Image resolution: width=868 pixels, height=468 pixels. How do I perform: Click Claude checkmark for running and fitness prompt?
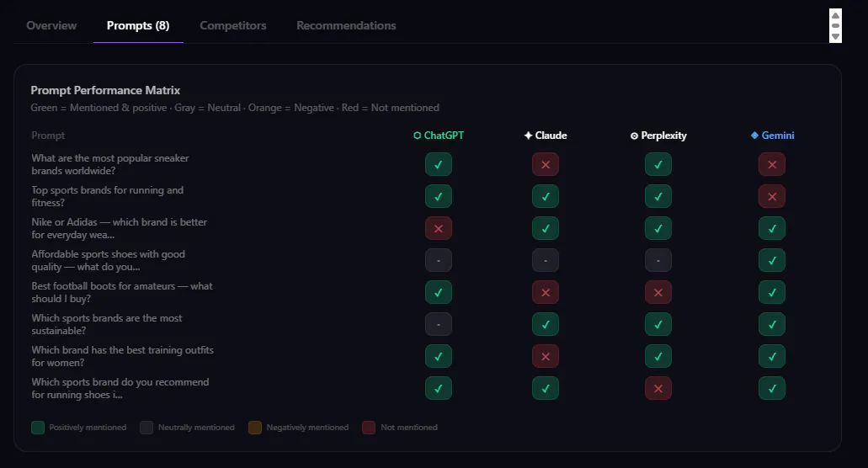(546, 196)
